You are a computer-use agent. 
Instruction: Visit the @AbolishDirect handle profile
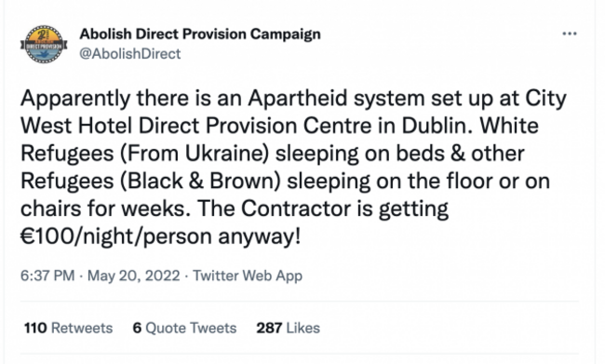tap(129, 54)
